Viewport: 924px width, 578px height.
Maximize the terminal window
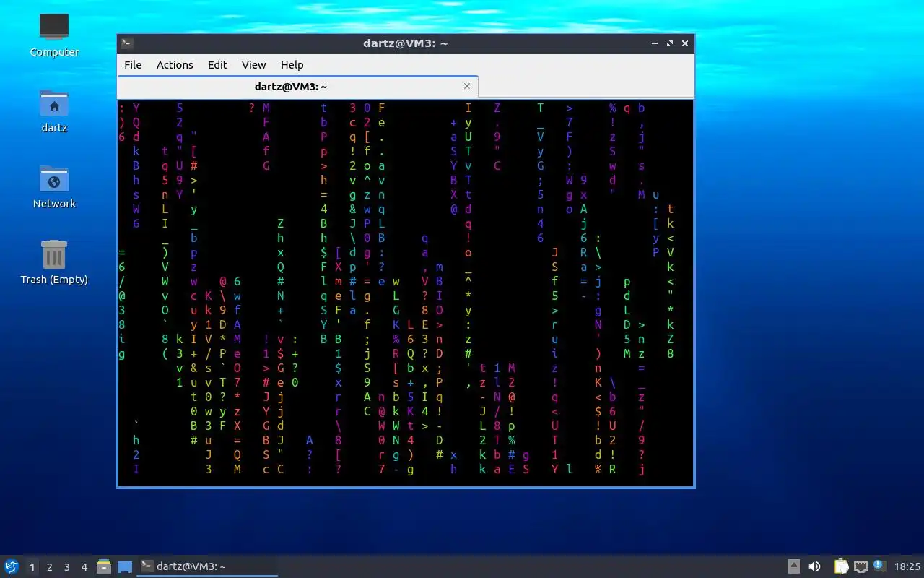670,43
